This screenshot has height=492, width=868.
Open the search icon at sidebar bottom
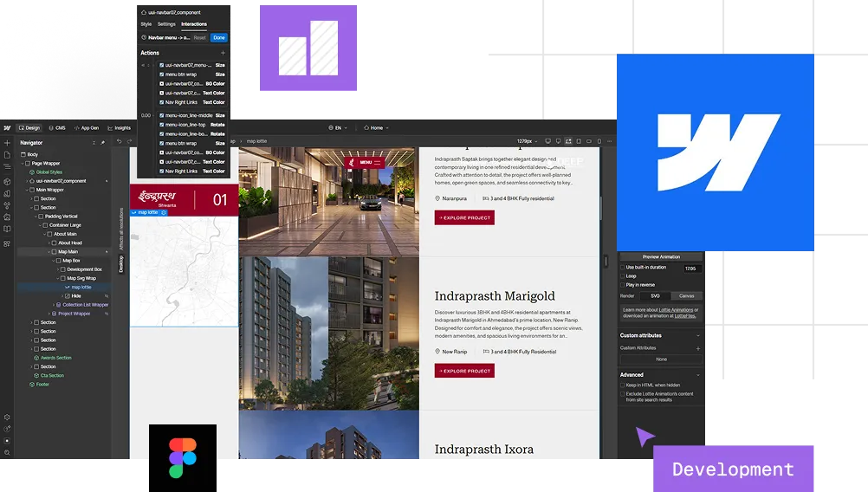click(x=7, y=453)
